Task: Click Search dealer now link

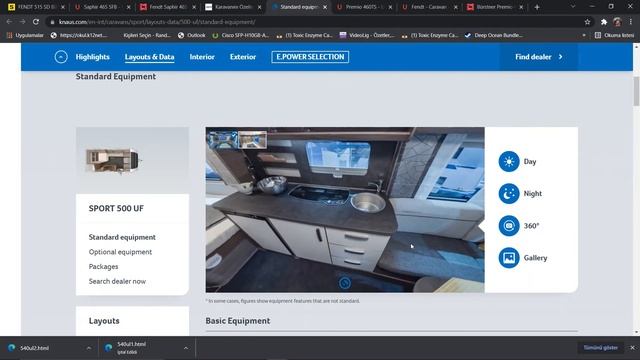Action: (x=117, y=281)
